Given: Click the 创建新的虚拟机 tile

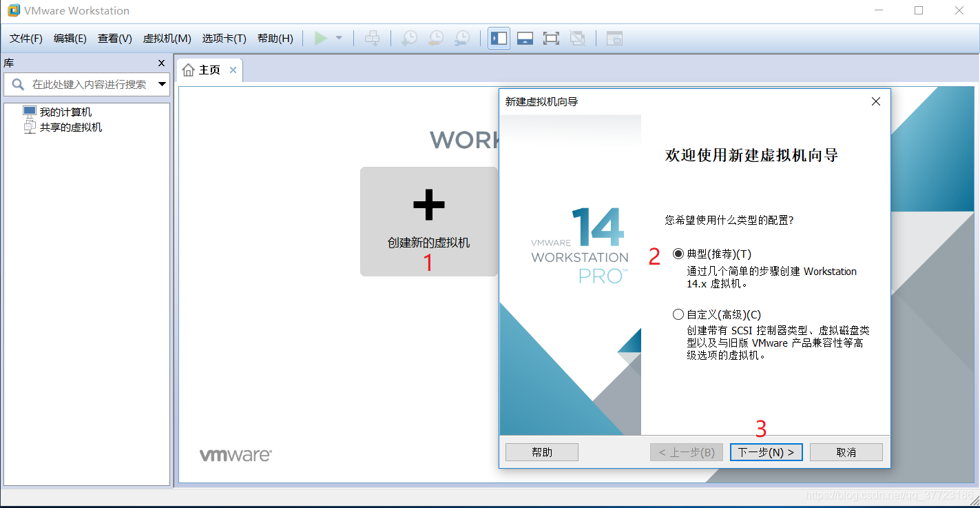Looking at the screenshot, I should click(428, 221).
